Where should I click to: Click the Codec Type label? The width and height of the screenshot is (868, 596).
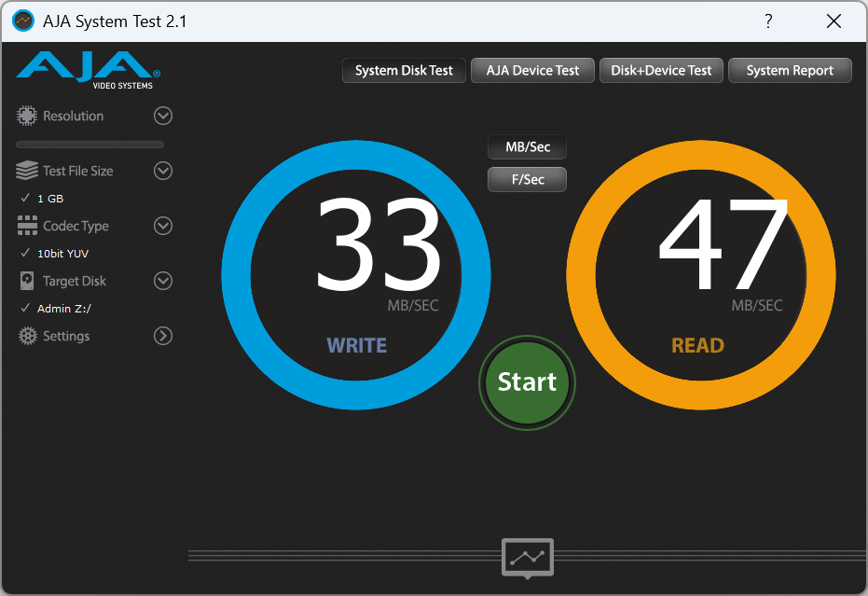(x=76, y=226)
